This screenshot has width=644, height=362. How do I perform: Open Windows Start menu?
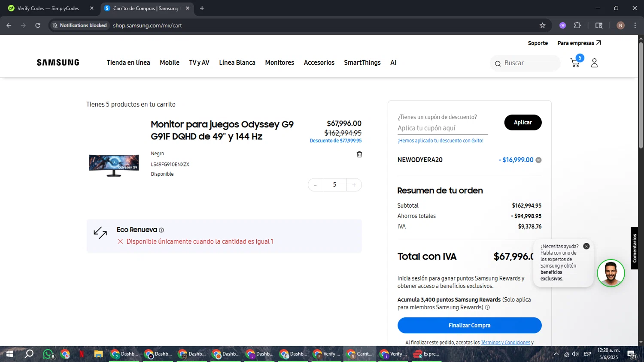9,354
